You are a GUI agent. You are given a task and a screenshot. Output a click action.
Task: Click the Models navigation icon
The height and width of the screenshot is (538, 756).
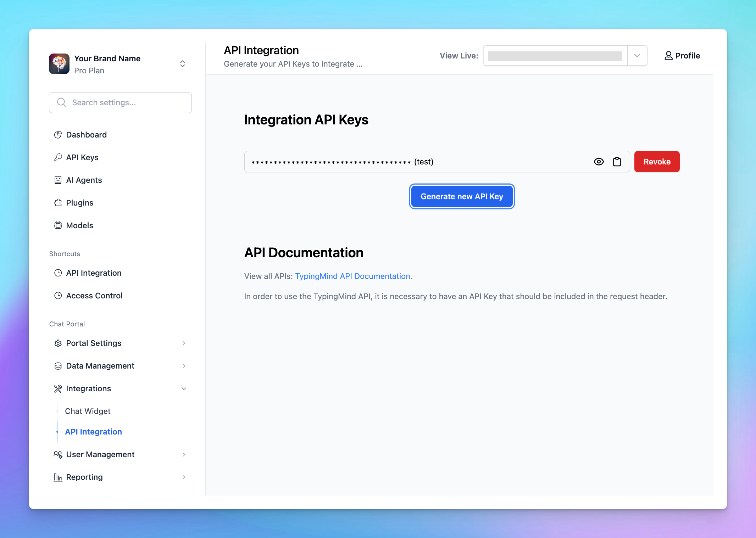[x=58, y=225]
